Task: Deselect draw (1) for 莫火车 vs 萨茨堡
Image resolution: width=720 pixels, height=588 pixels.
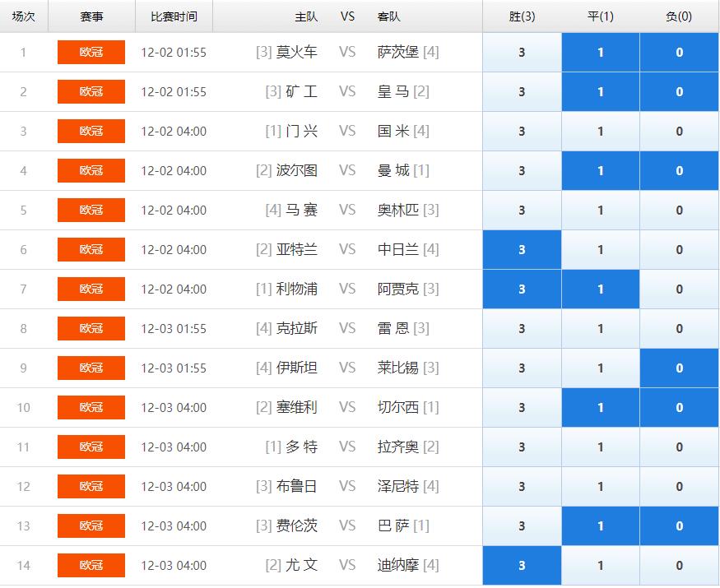Action: (x=600, y=53)
